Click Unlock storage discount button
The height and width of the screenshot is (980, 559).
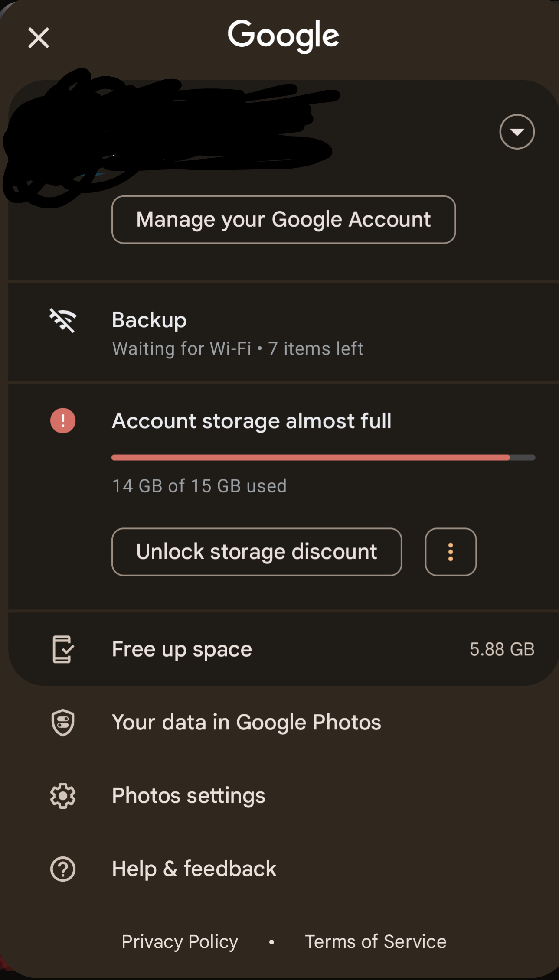(x=257, y=552)
